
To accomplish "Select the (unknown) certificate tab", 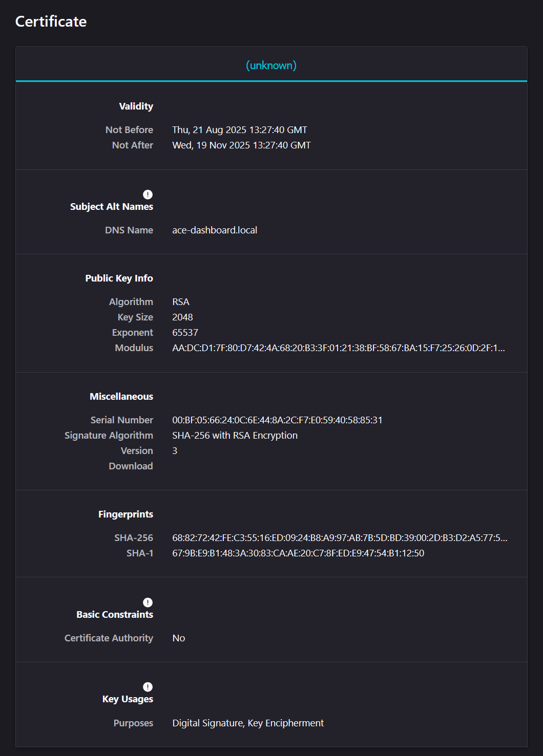I will point(271,66).
